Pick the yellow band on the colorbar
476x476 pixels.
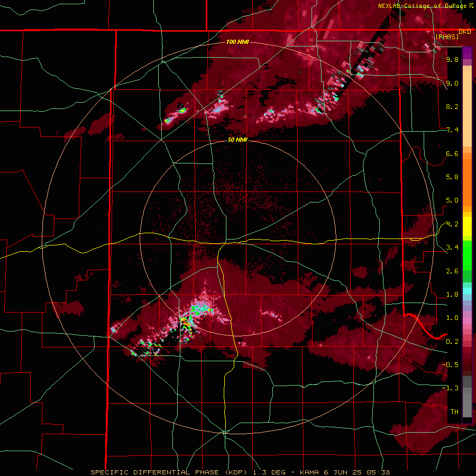(x=467, y=226)
